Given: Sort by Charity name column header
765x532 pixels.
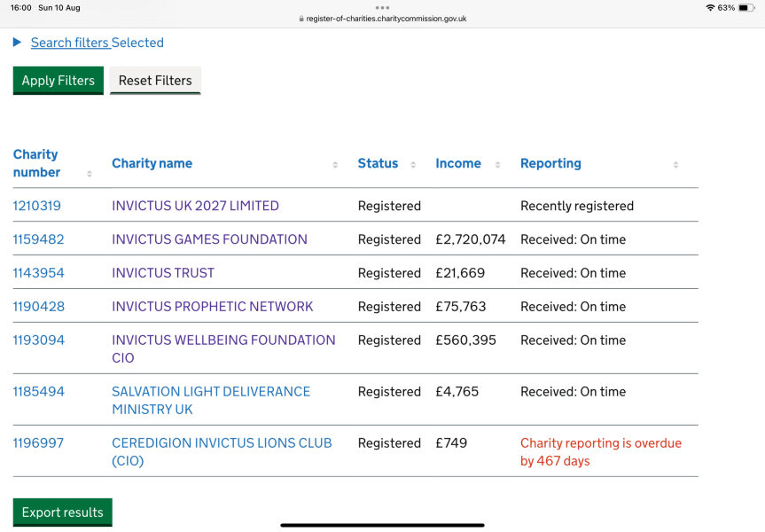Looking at the screenshot, I should [152, 163].
